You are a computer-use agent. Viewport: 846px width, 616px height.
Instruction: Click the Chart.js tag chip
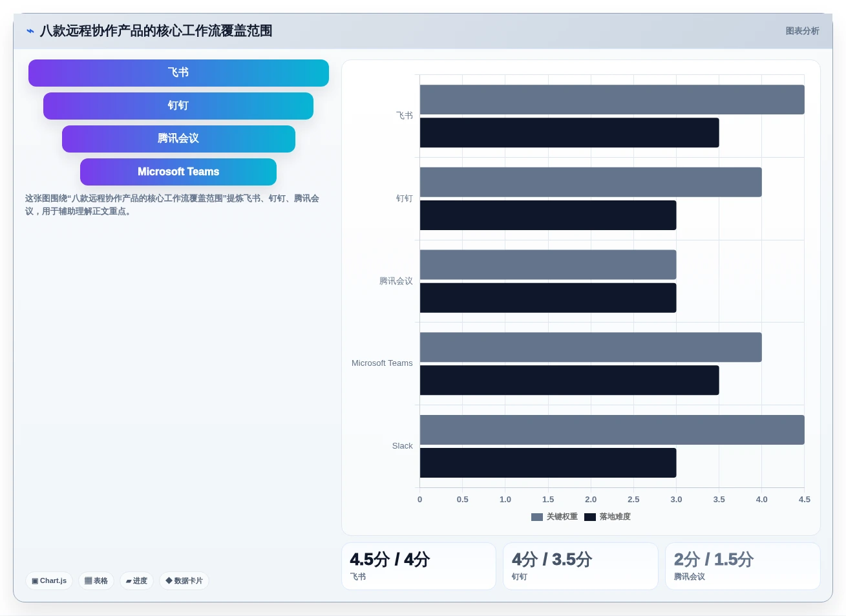point(49,580)
